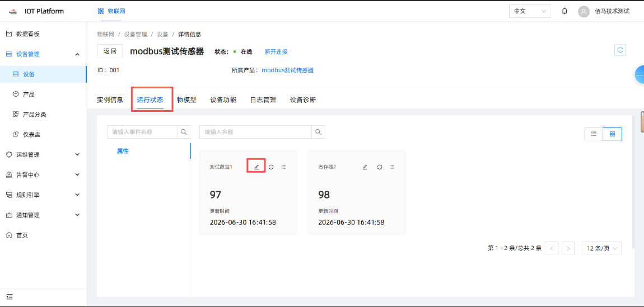The width and height of the screenshot is (644, 307).
Task: Refresh the 寄存器2 property value
Action: pos(380,167)
